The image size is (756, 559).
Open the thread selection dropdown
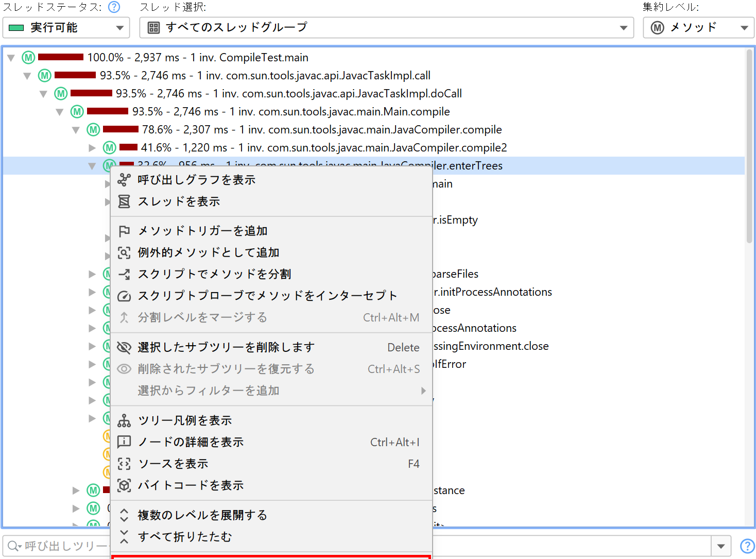point(386,28)
